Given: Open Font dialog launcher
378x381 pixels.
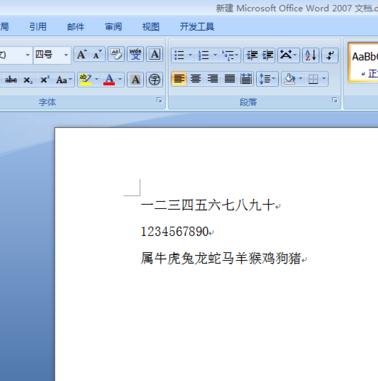Looking at the screenshot, I should click(159, 100).
